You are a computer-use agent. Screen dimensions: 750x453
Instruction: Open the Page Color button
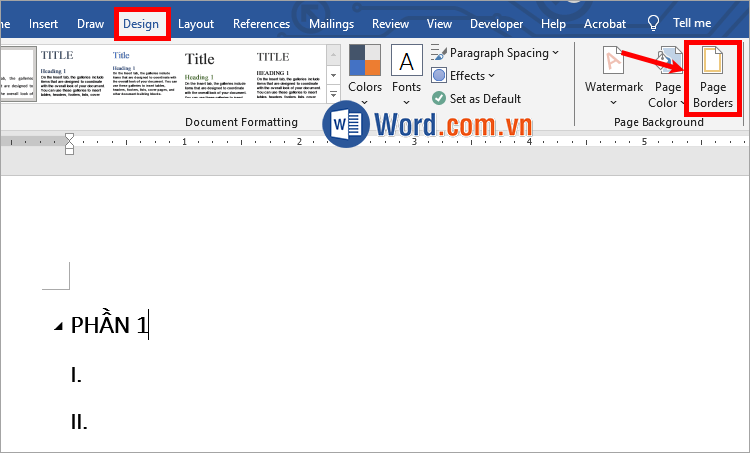[x=668, y=77]
